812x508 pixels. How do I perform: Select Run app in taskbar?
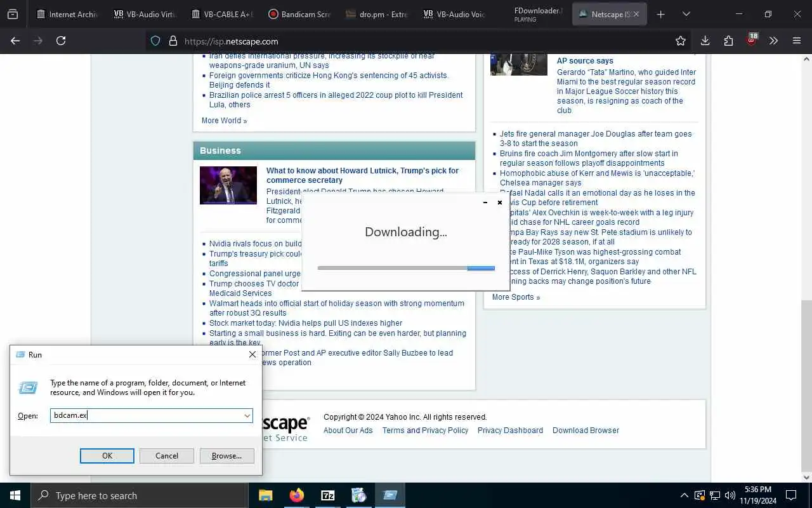pyautogui.click(x=390, y=495)
